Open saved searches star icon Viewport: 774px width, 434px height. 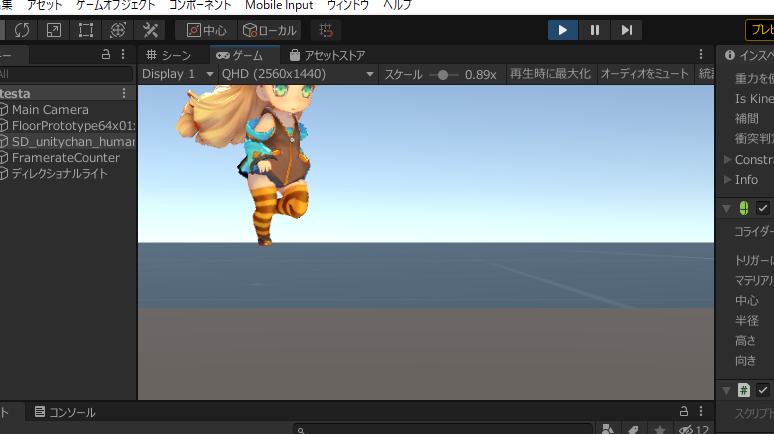click(660, 430)
